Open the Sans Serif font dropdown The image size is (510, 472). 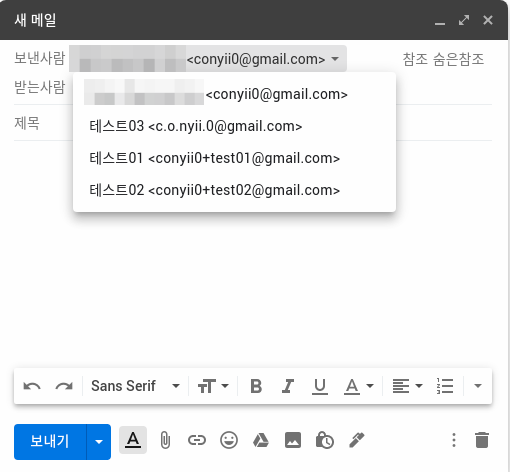tap(135, 386)
